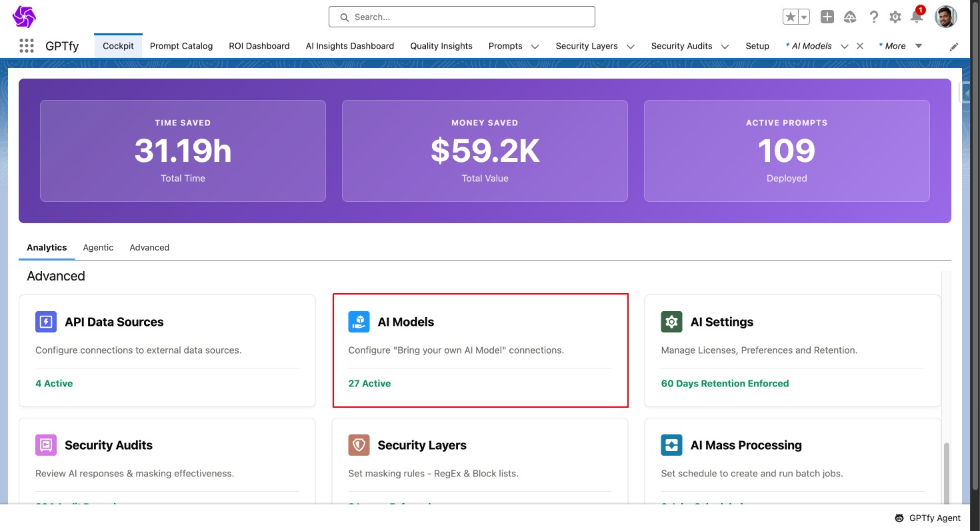Expand the Prompts tab dropdown chevron
The width and height of the screenshot is (980, 531).
(535, 47)
